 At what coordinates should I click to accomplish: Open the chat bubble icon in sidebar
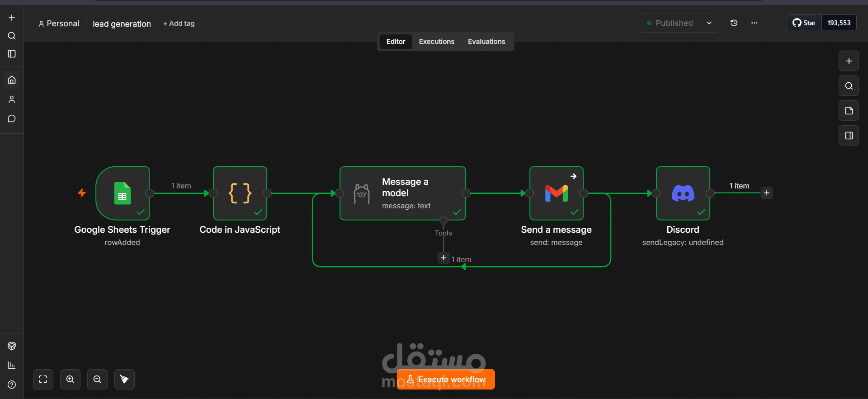(x=12, y=119)
